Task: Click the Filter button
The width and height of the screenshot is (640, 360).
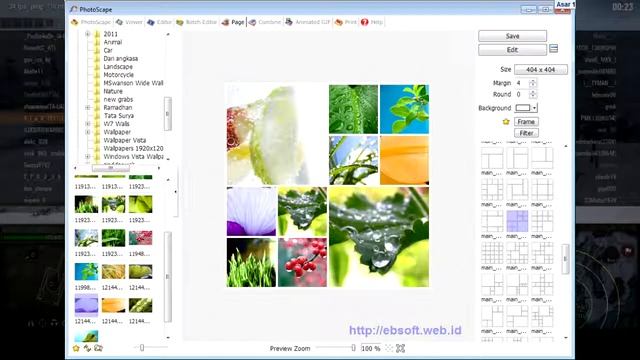Action: click(526, 133)
